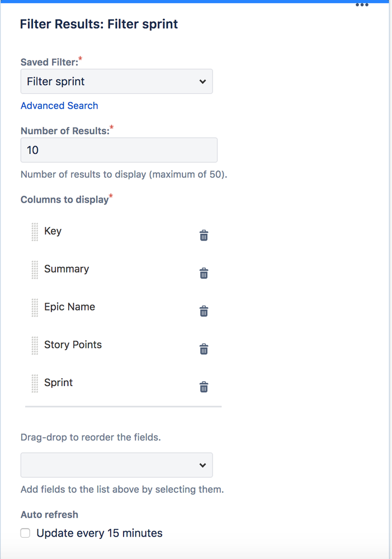Image resolution: width=392 pixels, height=559 pixels.
Task: Delete the Epic Name column
Action: 204,311
